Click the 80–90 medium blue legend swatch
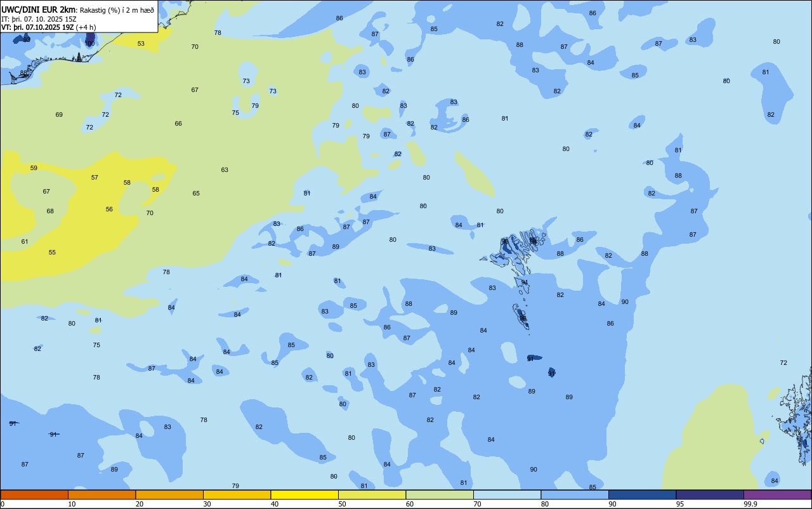The image size is (812, 509). pos(575,494)
